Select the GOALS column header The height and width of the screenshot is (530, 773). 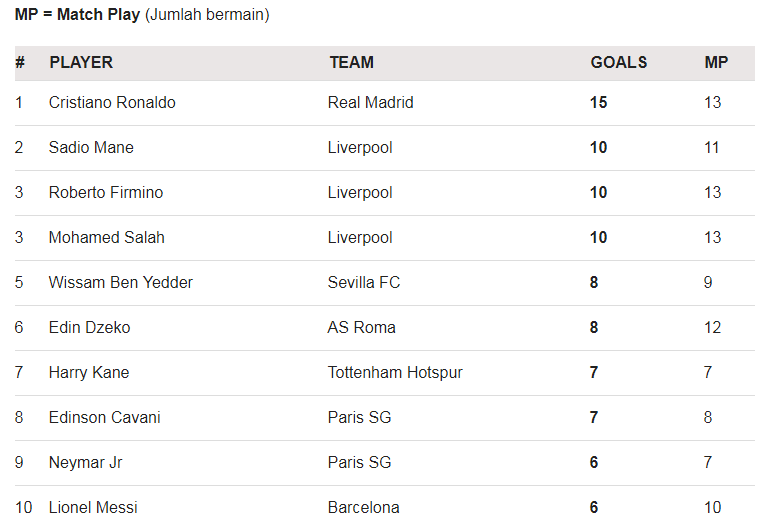point(618,62)
